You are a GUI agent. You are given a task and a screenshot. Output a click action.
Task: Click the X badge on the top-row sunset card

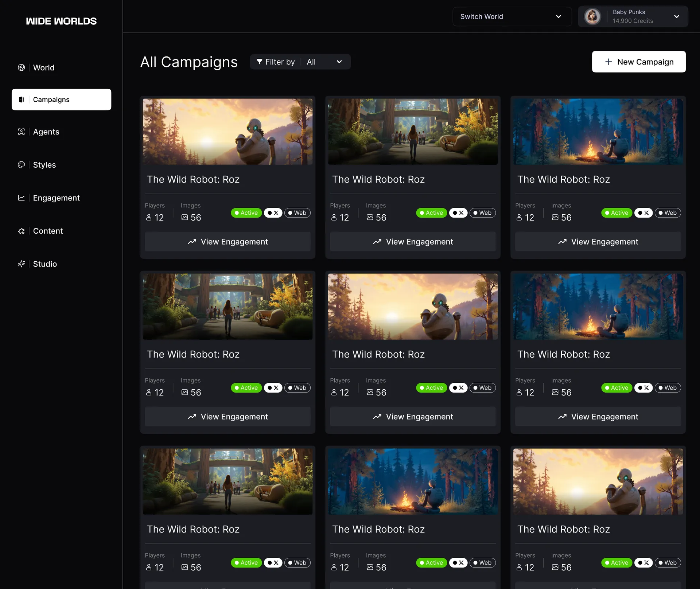click(x=273, y=213)
